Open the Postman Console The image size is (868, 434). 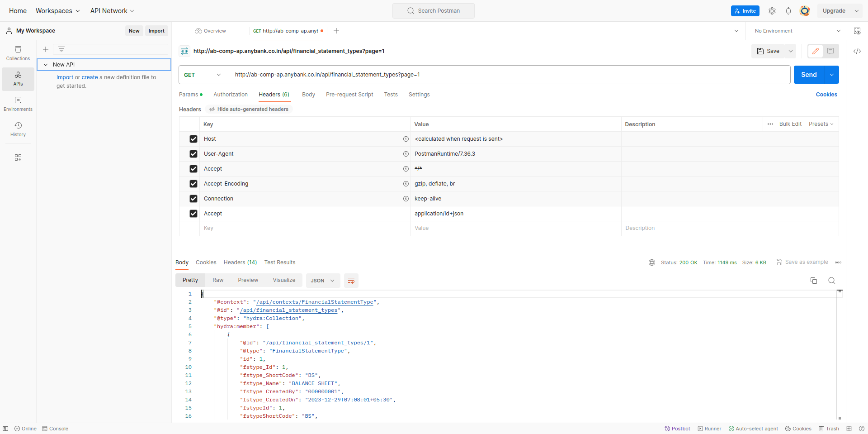click(x=55, y=428)
